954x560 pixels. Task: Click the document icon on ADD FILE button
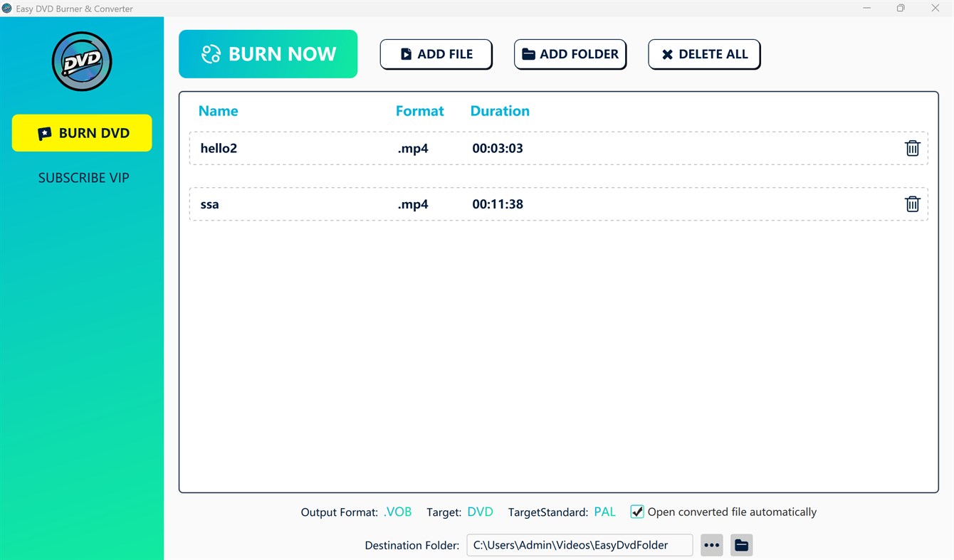pos(406,53)
